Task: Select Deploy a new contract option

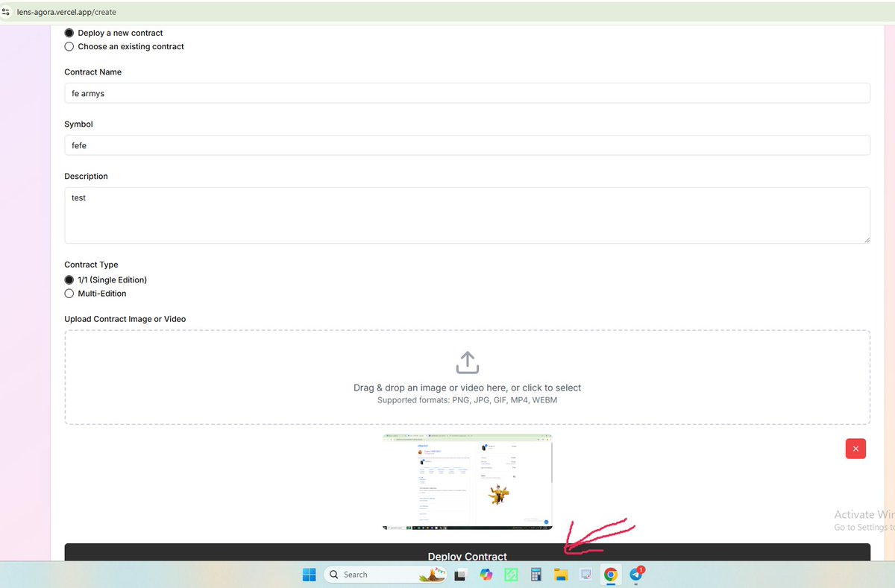Action: tap(69, 33)
